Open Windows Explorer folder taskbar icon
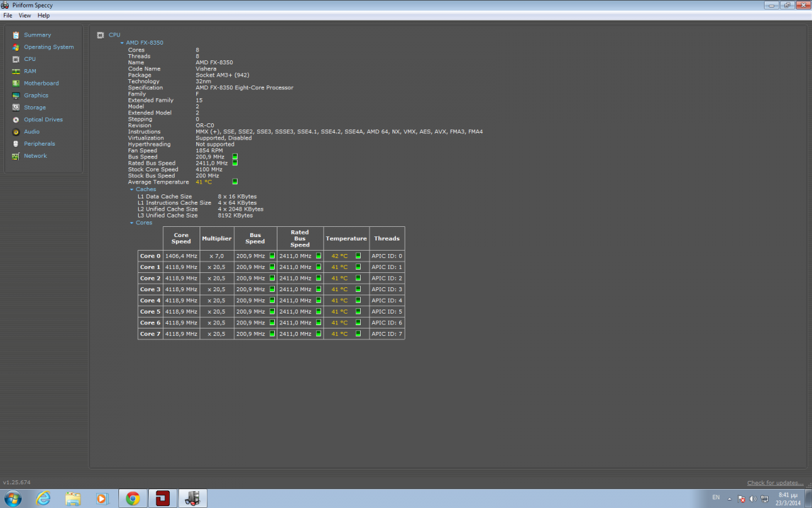 tap(73, 499)
